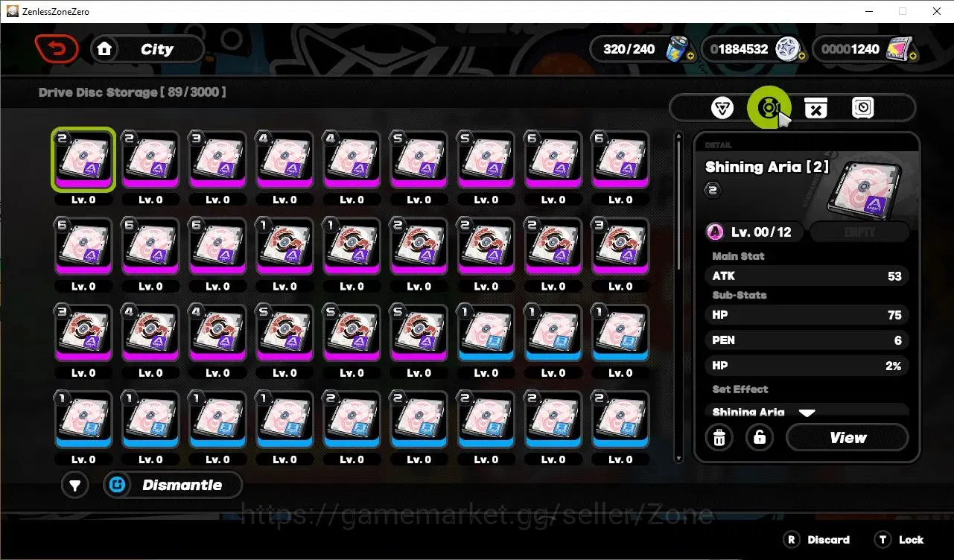The image size is (954, 560).
Task: Click the T Lock shortcut
Action: pyautogui.click(x=900, y=540)
